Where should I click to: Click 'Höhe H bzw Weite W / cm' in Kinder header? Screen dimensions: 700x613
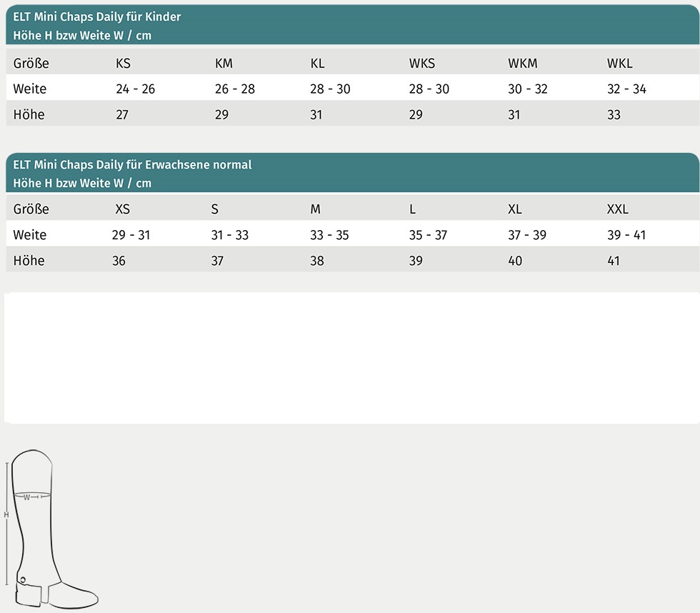click(82, 35)
